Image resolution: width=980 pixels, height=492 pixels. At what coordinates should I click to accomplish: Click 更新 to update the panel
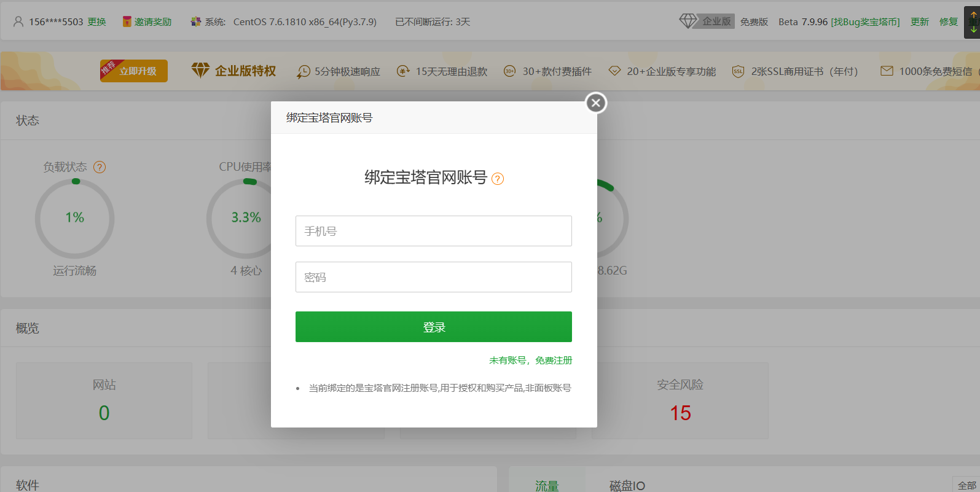pos(920,22)
